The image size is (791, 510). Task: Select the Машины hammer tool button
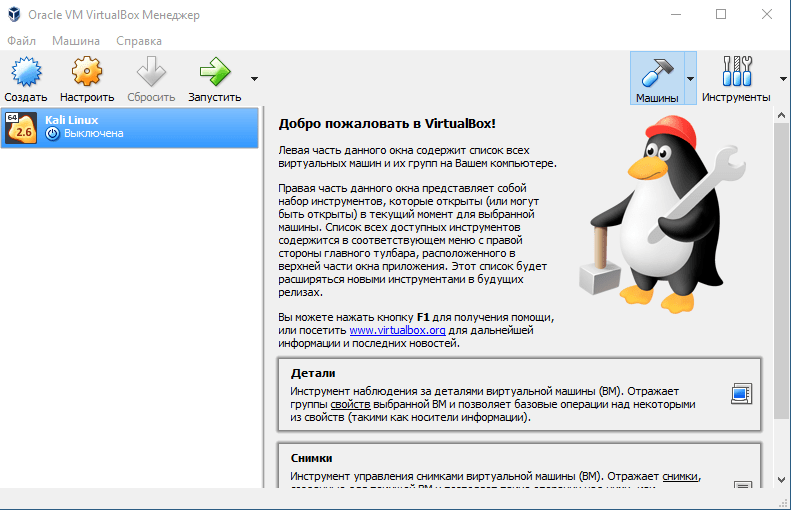[657, 78]
